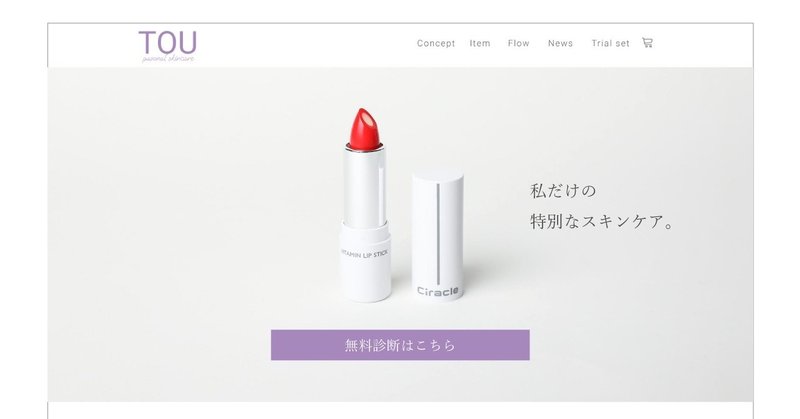Click the 特別なスキンケア。 headline line
The width and height of the screenshot is (800, 419).
[603, 222]
